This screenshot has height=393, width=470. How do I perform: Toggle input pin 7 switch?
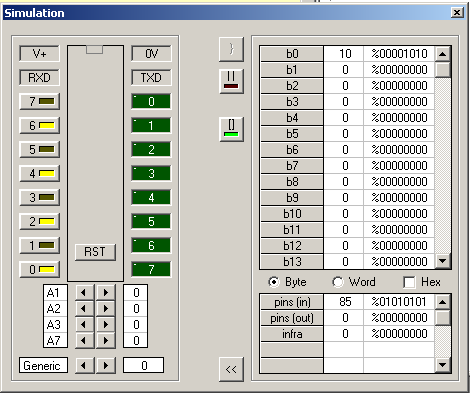40,101
